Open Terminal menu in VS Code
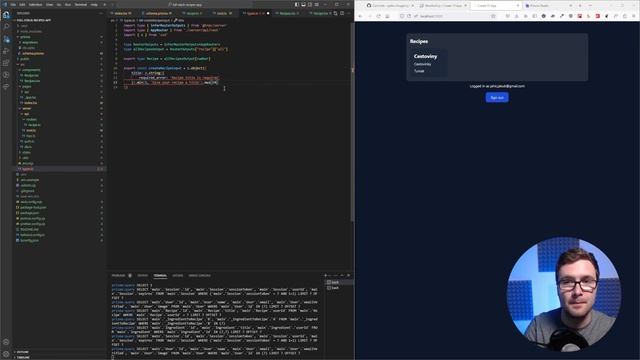The height and width of the screenshot is (360, 640). [80, 4]
